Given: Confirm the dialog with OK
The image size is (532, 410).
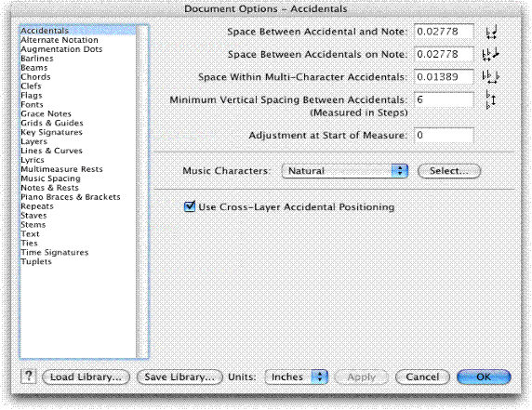Looking at the screenshot, I should 484,377.
